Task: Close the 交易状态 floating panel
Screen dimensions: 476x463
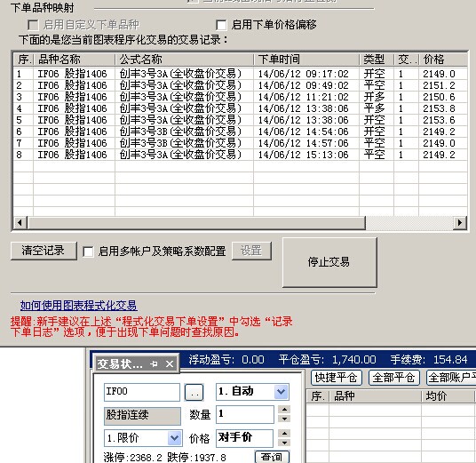Action: pos(170,363)
